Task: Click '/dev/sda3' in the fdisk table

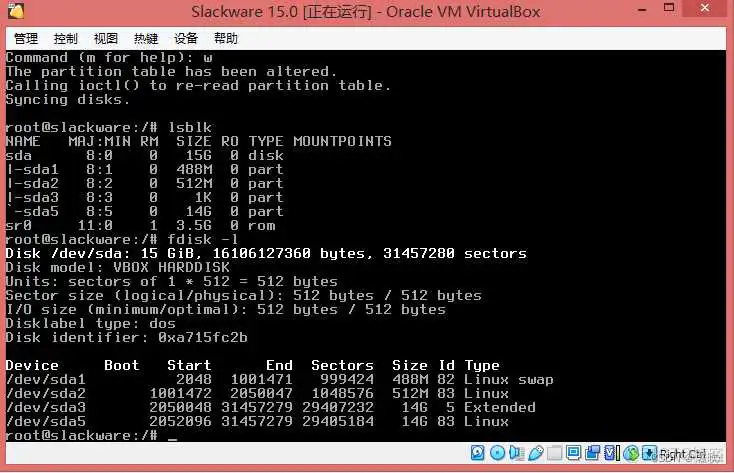Action: (x=46, y=407)
